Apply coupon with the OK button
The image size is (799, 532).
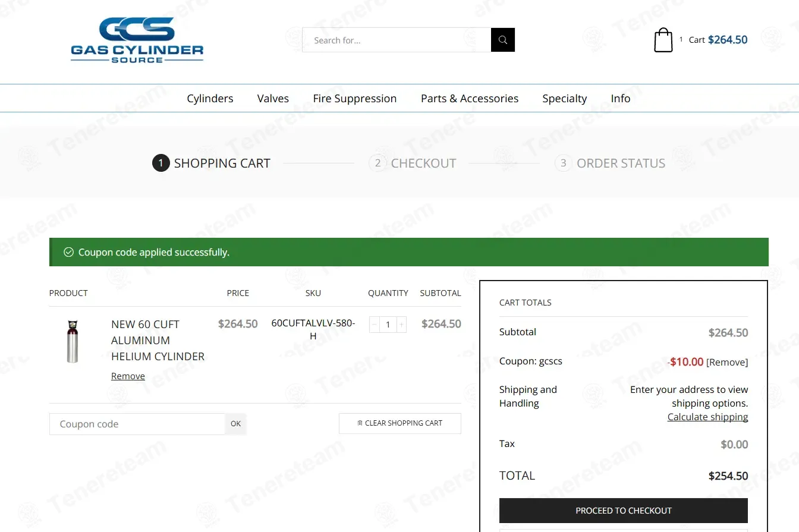(236, 424)
